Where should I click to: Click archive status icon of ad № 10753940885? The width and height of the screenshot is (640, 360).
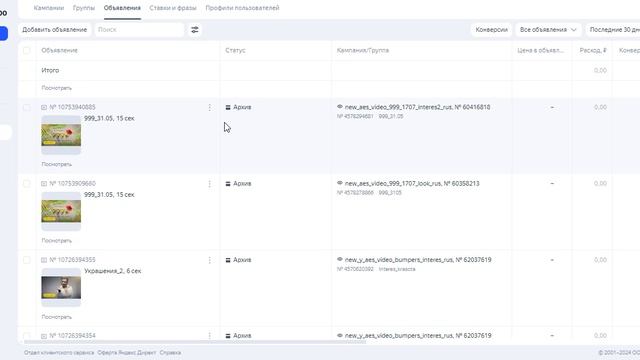click(228, 107)
